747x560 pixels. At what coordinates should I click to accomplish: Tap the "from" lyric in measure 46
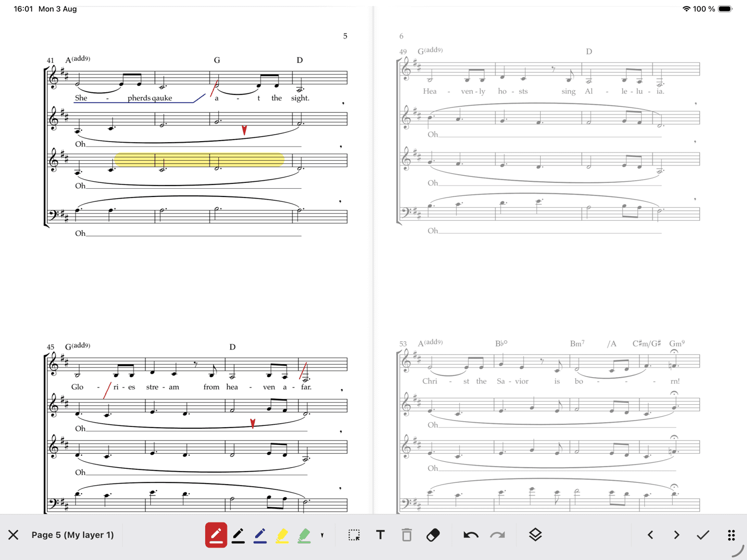(212, 387)
